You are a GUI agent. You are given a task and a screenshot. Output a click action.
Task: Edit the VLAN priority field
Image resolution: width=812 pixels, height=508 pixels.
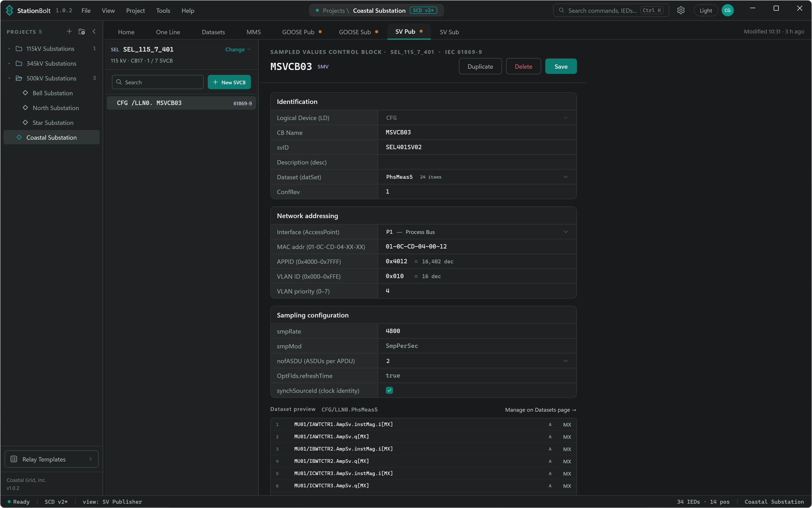(477, 291)
